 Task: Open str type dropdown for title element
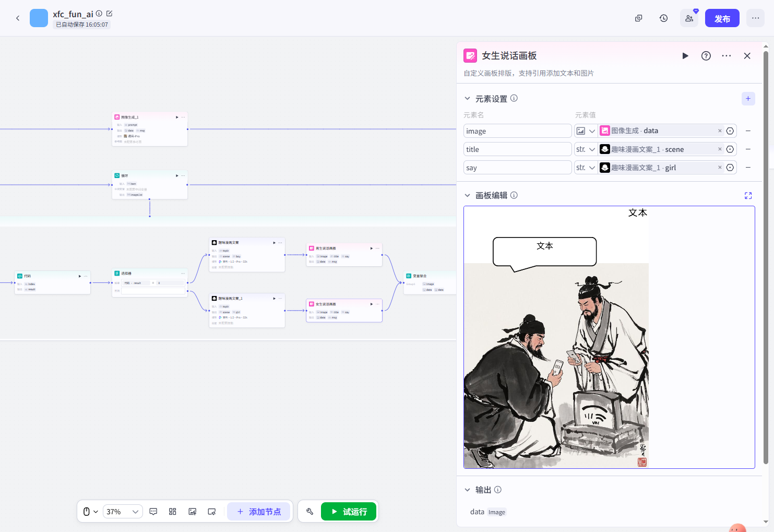pyautogui.click(x=586, y=149)
